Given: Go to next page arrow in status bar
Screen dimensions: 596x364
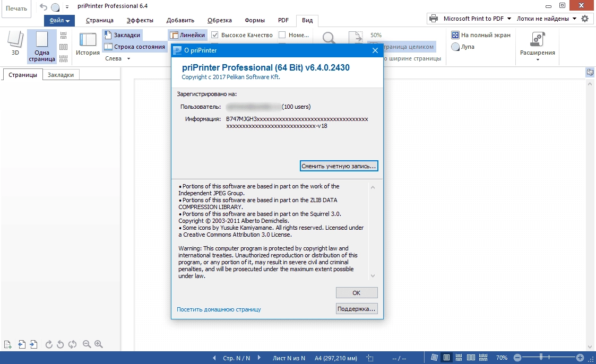Looking at the screenshot, I should tap(259, 358).
